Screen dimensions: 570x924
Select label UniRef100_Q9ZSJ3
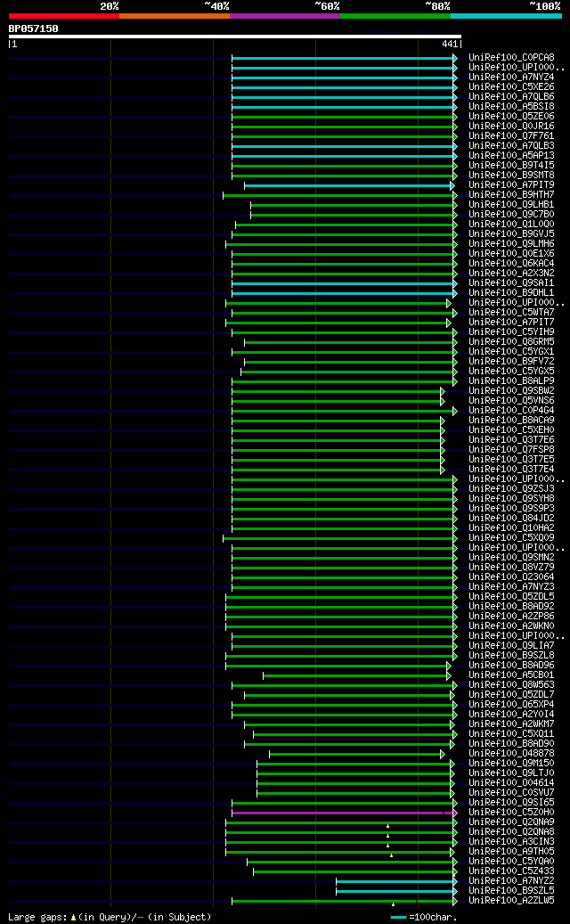511,489
